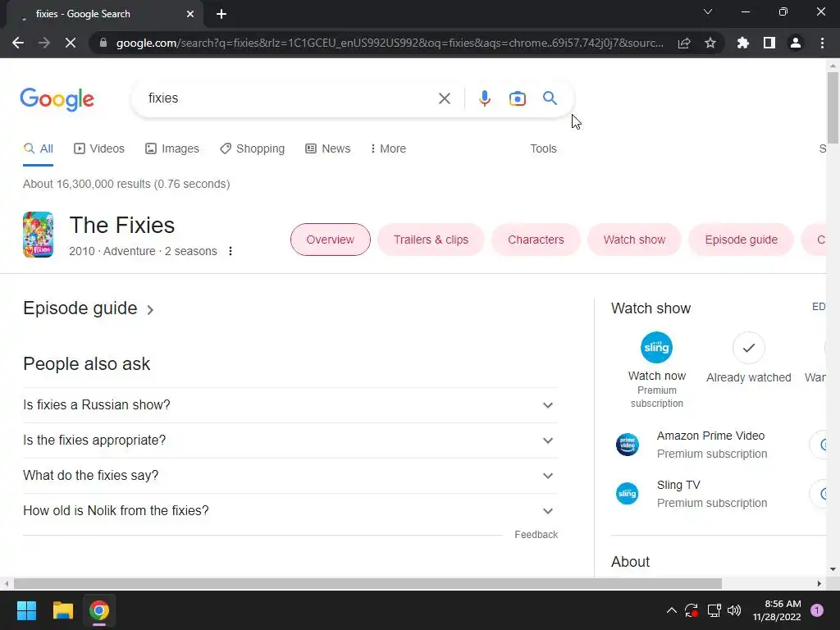The image size is (840, 630).
Task: Share this page icon in address bar
Action: coord(684,43)
